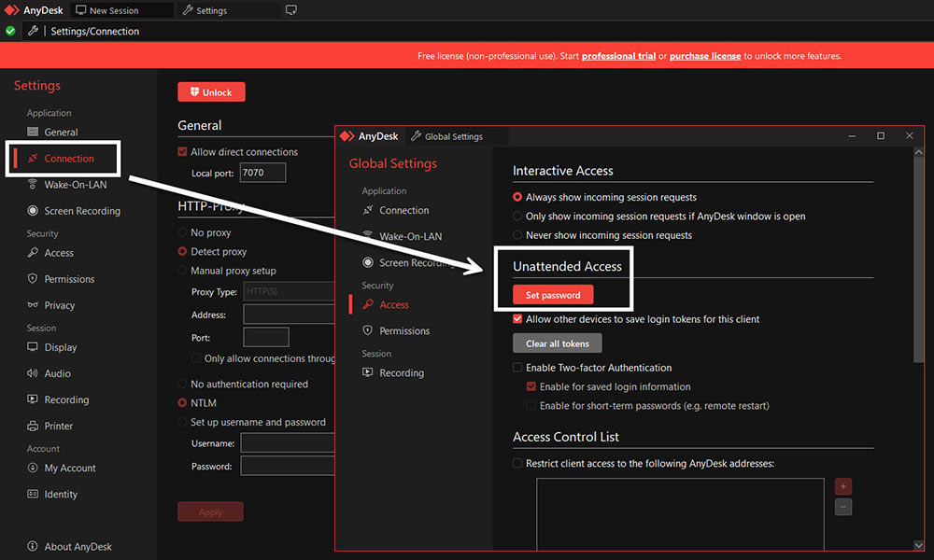Click the minus button beside access control list
The height and width of the screenshot is (560, 934).
[x=842, y=507]
